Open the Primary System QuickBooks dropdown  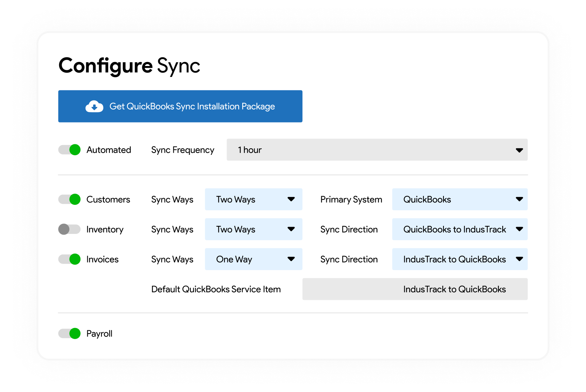click(460, 199)
